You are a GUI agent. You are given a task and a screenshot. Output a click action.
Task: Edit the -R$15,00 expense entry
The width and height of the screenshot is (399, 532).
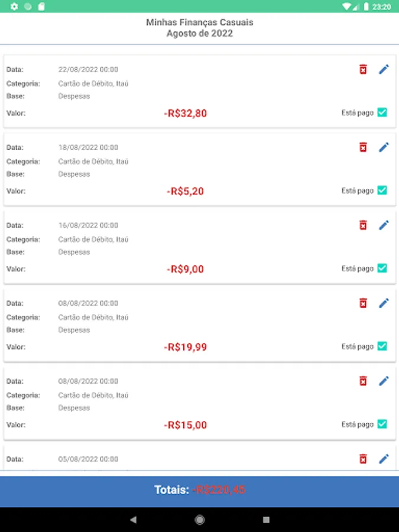tap(384, 381)
